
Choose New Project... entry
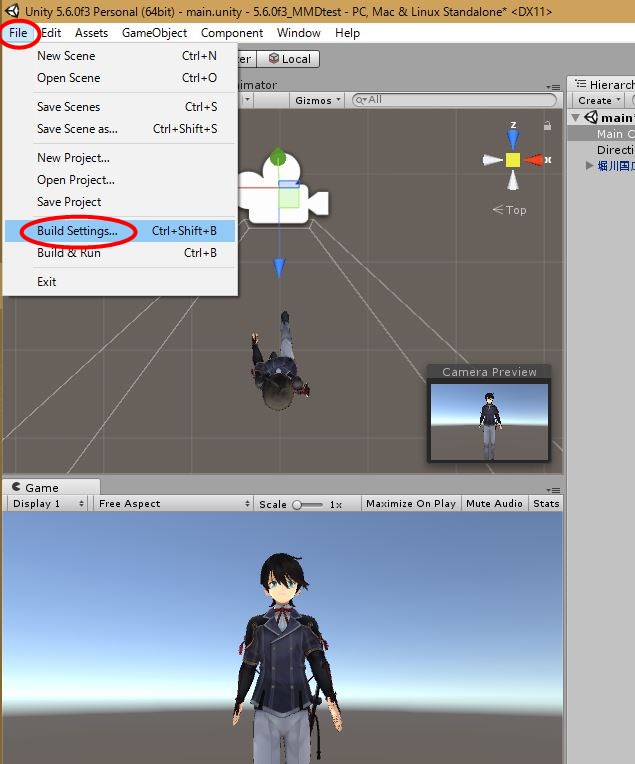[x=120, y=158]
